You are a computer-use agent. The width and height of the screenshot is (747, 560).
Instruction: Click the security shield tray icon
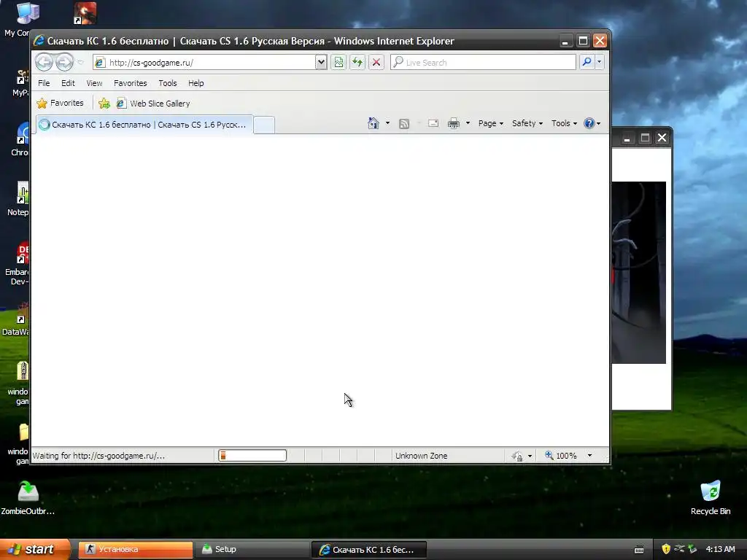click(x=666, y=549)
